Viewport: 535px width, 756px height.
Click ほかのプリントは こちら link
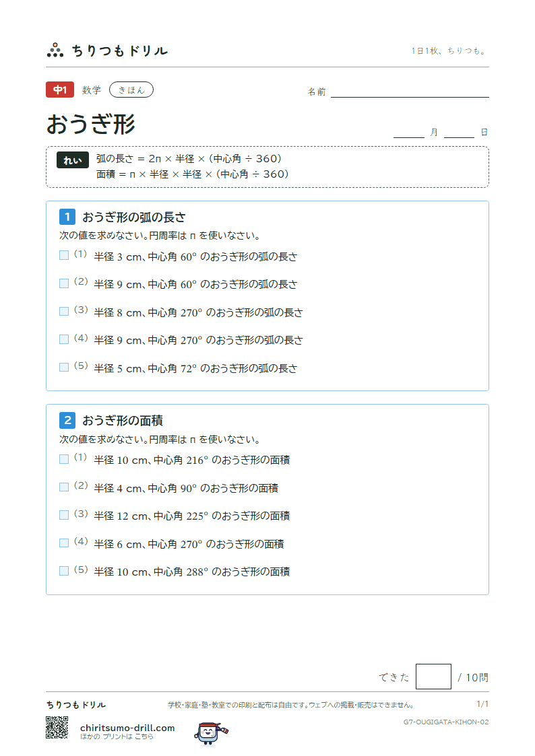click(x=117, y=736)
